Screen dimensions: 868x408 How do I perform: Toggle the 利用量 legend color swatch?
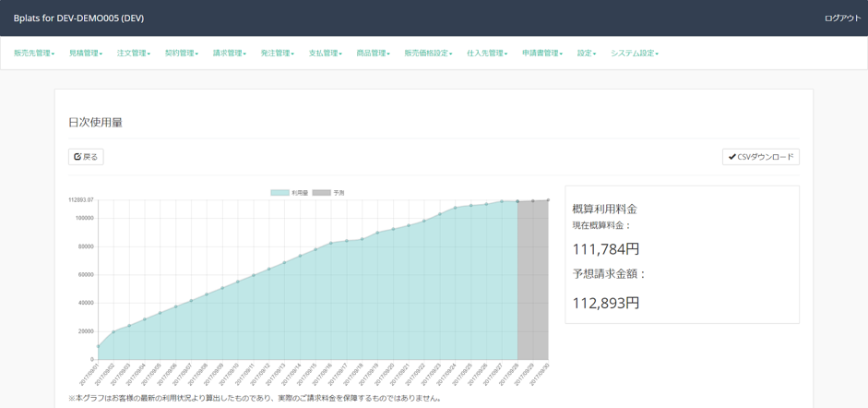pyautogui.click(x=279, y=193)
